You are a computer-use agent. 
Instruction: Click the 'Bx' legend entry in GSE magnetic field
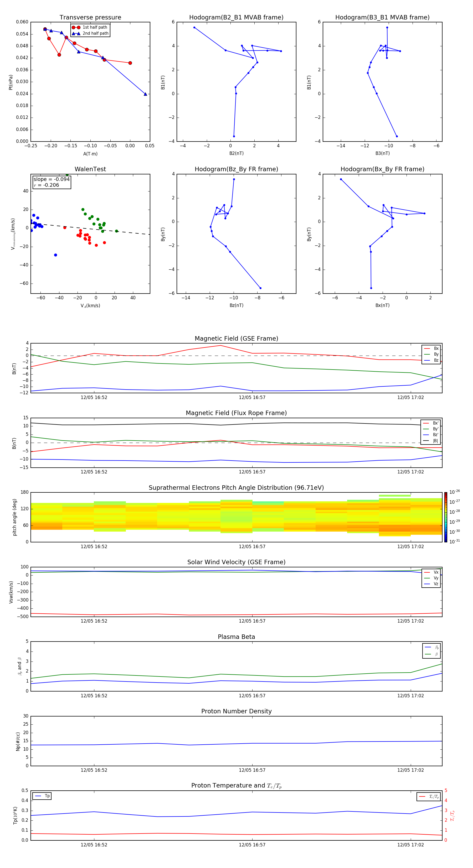point(431,349)
